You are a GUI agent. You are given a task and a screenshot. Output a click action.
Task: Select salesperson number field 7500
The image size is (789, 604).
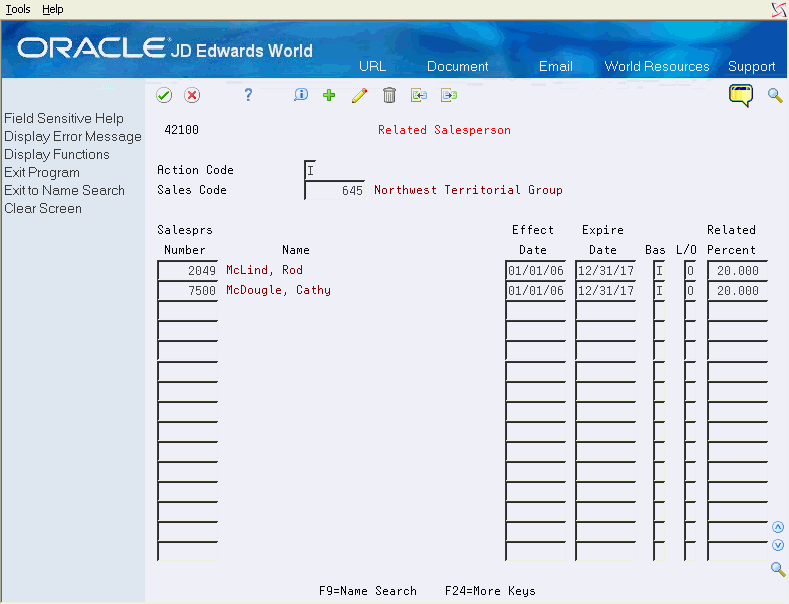coord(187,290)
